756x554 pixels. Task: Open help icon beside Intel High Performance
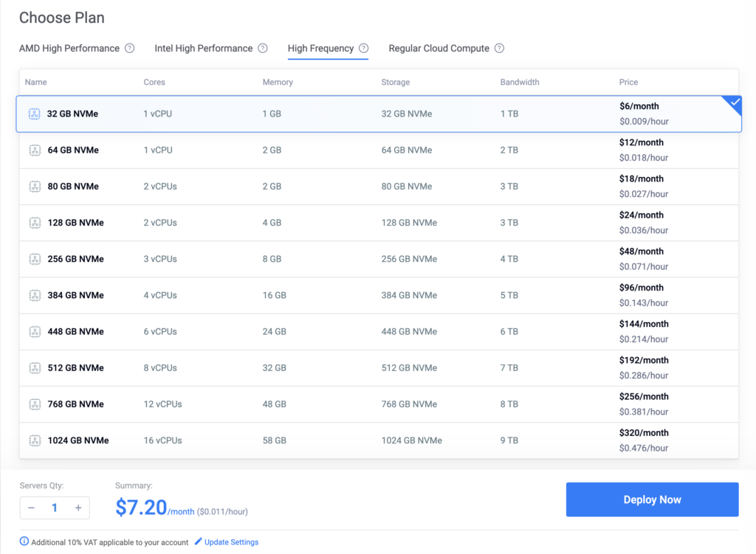263,48
